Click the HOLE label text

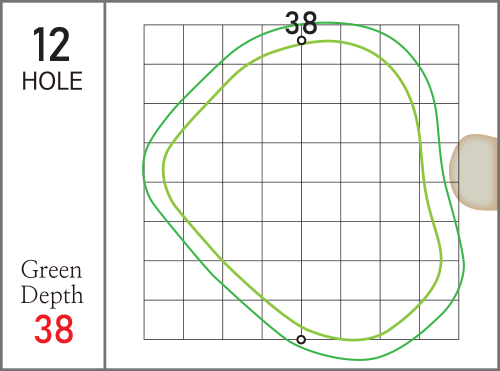52,81
